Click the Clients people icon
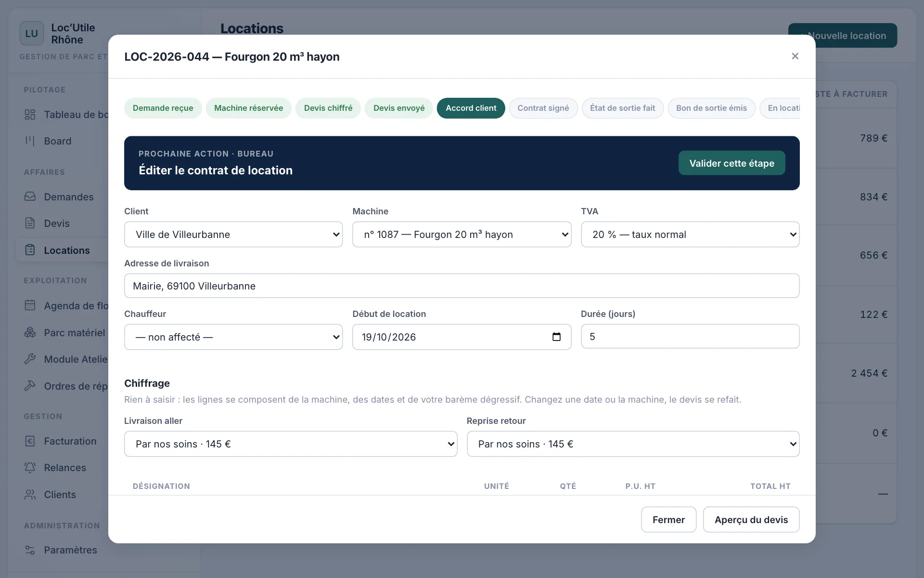This screenshot has width=924, height=578. coord(30,494)
